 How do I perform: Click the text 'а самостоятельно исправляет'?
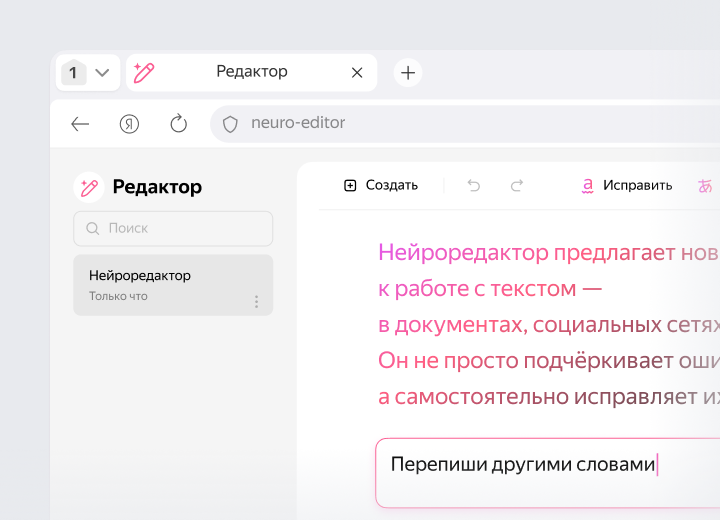pos(538,397)
